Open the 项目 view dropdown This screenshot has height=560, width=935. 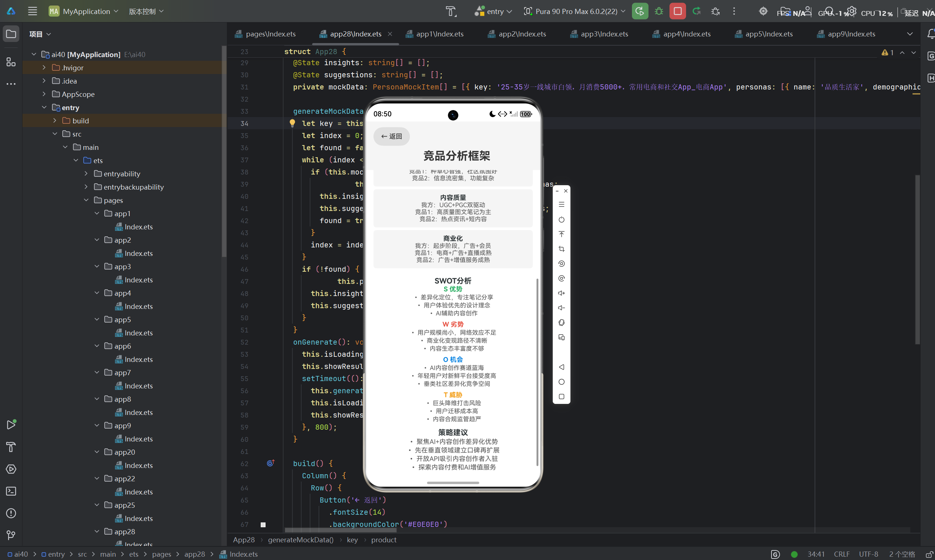[x=40, y=34]
